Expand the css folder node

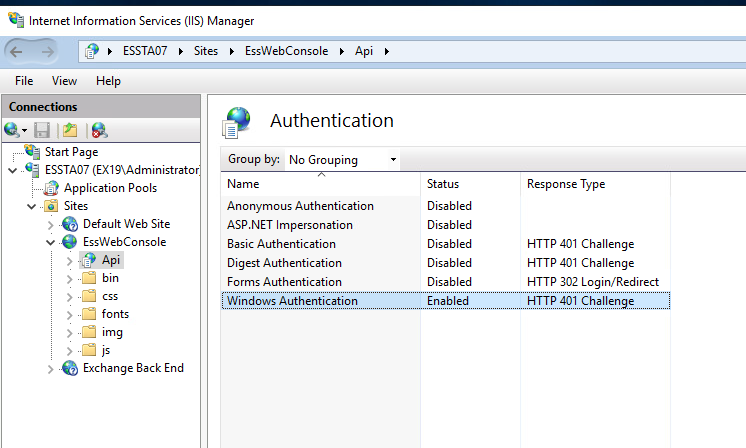(69, 297)
